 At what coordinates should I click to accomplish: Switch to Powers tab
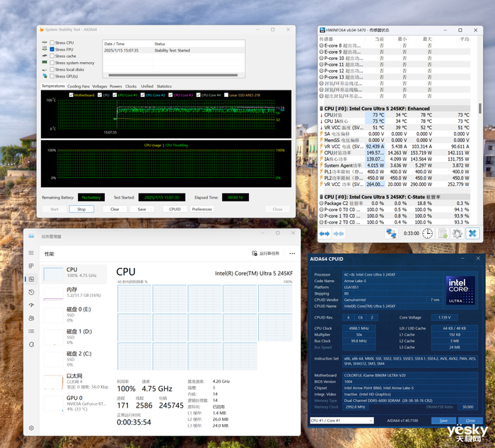click(116, 86)
